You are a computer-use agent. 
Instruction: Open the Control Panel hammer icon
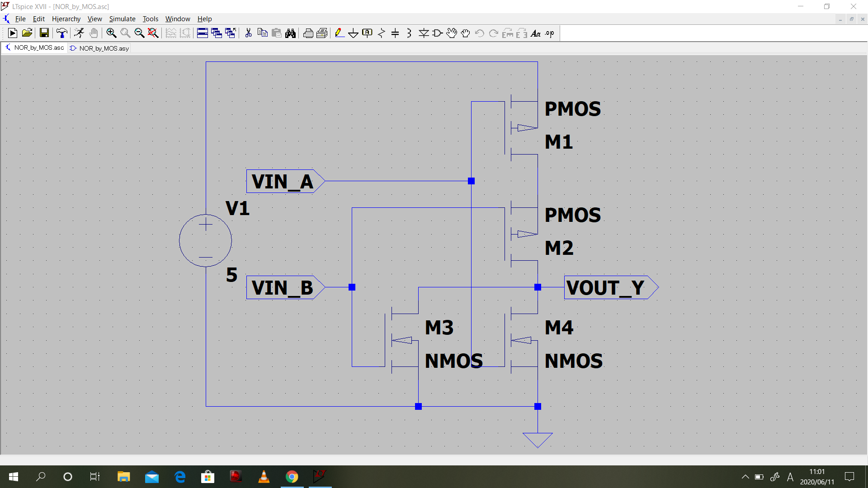(x=62, y=33)
